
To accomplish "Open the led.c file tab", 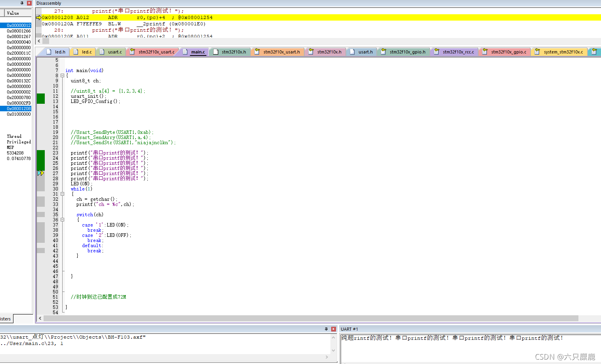I will click(x=83, y=52).
